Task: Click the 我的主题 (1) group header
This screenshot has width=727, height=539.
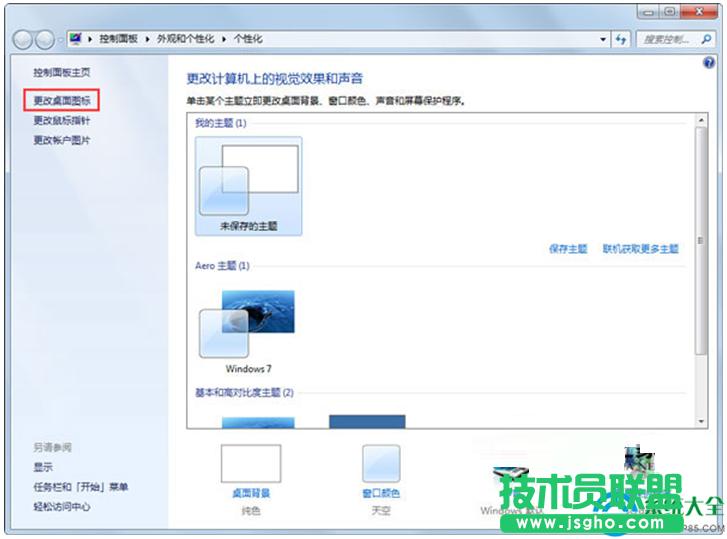Action: coord(221,123)
